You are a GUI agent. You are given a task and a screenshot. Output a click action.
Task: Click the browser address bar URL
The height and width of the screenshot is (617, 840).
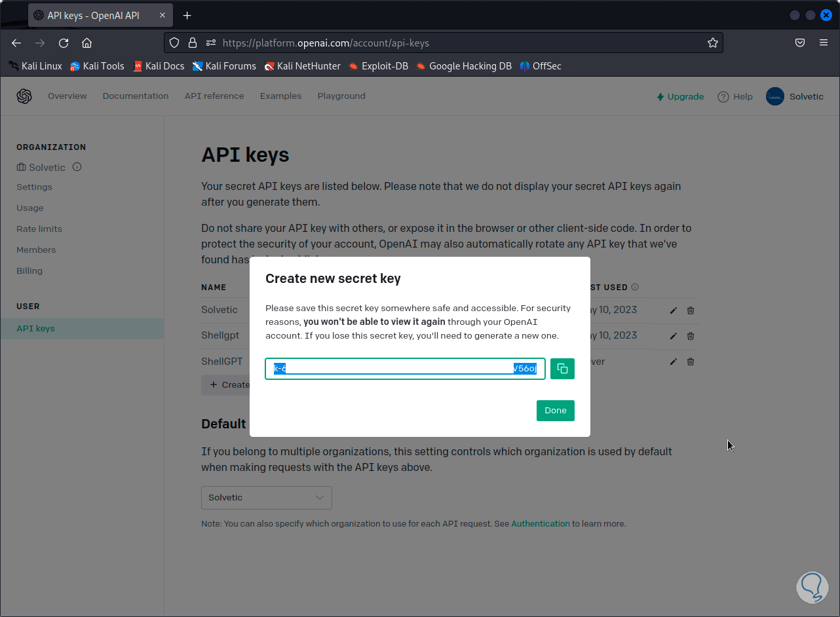pos(326,43)
